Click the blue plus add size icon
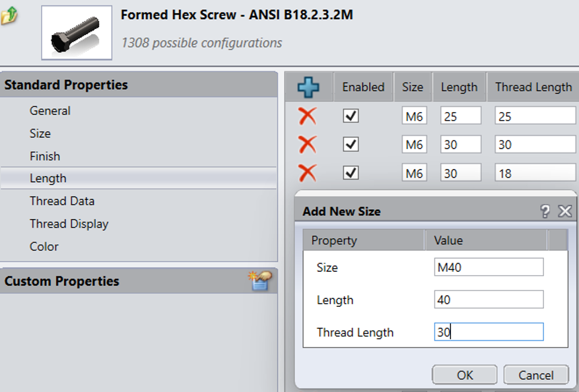This screenshot has width=579, height=392. [x=308, y=87]
